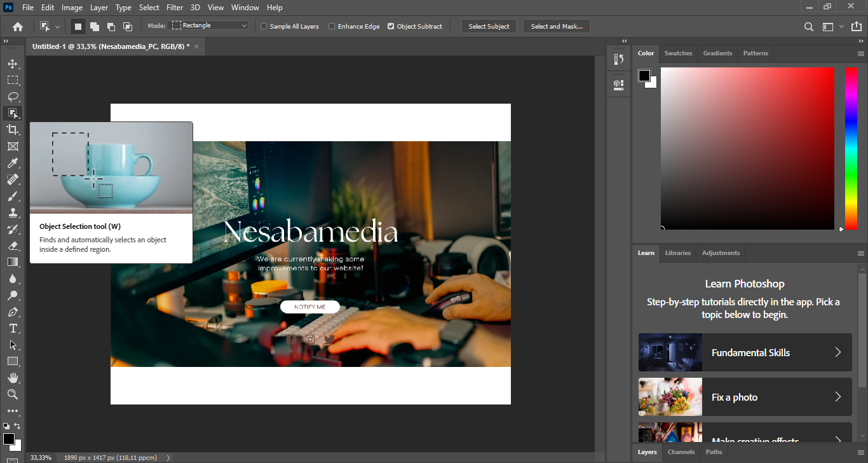Select the Eyedropper tool
Screen dimensions: 868x463
tap(12, 163)
